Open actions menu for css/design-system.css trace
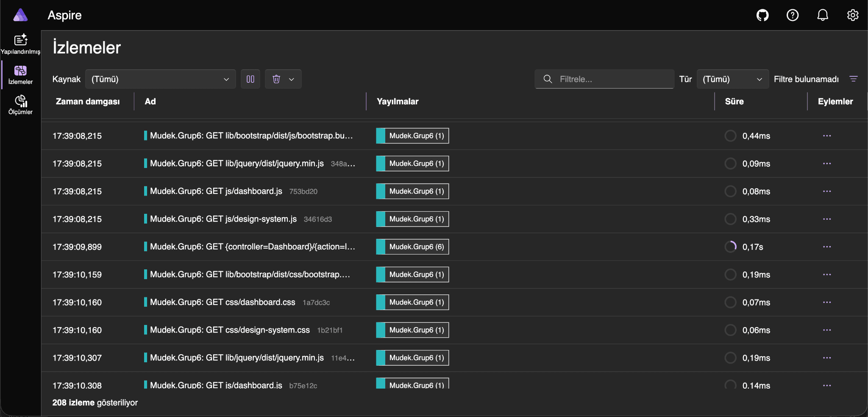Viewport: 868px width, 417px height. pyautogui.click(x=827, y=330)
